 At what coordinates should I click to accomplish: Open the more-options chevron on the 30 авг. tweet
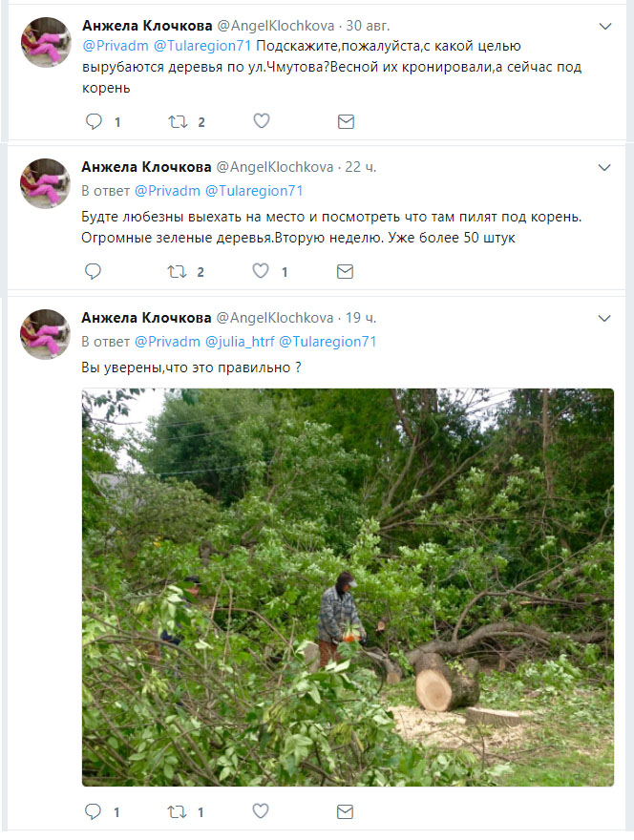click(x=604, y=26)
